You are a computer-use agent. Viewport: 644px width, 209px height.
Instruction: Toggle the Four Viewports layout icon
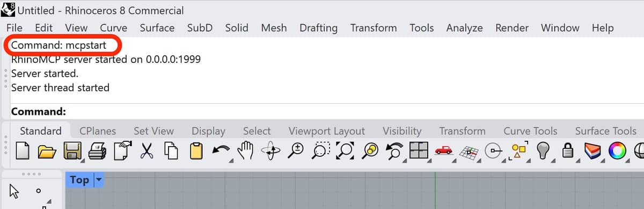[x=418, y=151]
